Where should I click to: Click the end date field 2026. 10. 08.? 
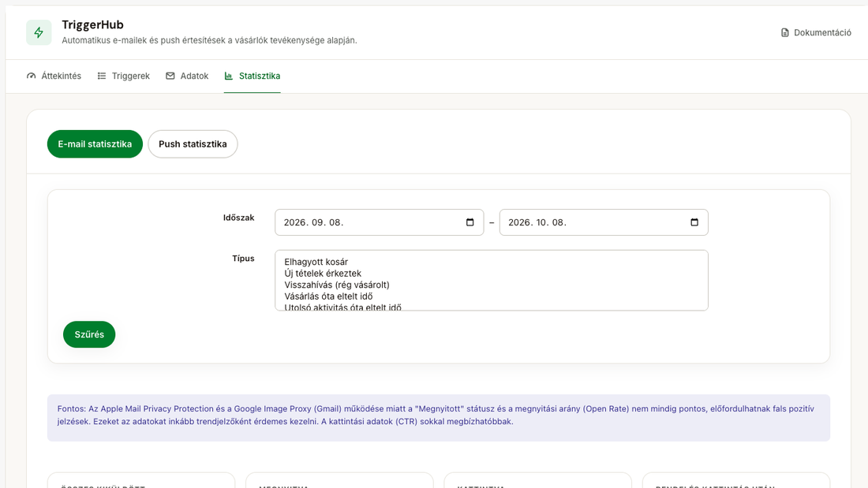604,222
